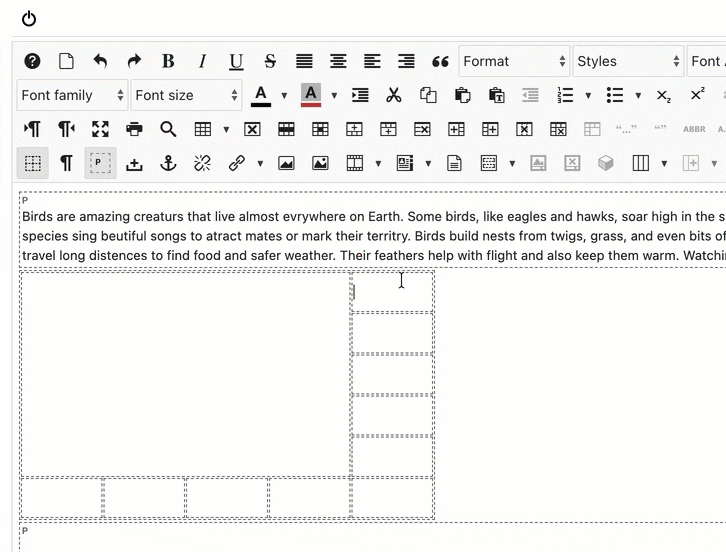Toggle Show invisible characters pilcrow
The width and height of the screenshot is (726, 552).
(x=66, y=163)
